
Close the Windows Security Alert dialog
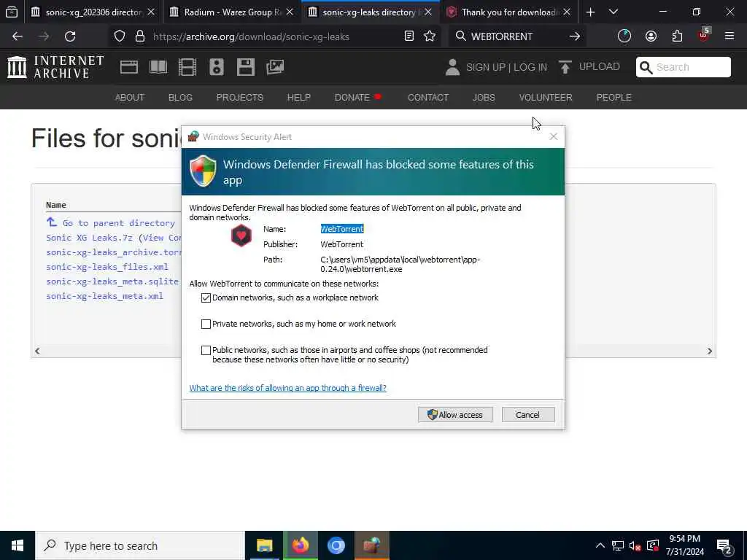pyautogui.click(x=553, y=136)
